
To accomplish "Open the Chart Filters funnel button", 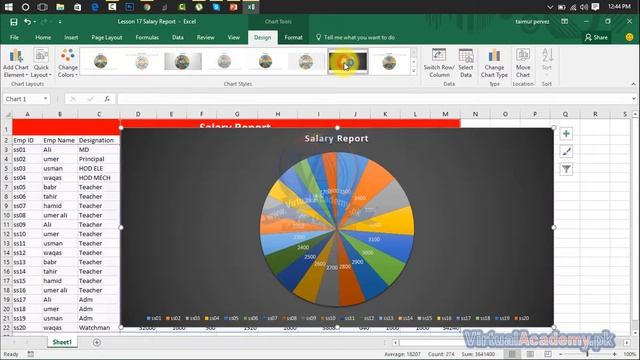I will tap(566, 169).
